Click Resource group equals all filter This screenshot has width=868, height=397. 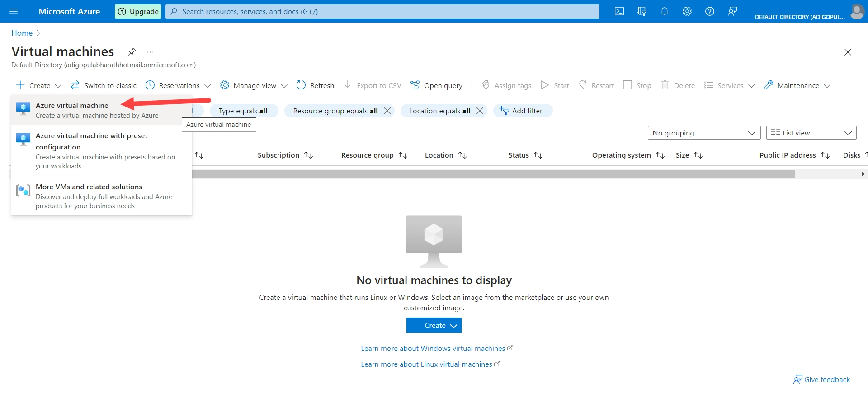(x=335, y=111)
